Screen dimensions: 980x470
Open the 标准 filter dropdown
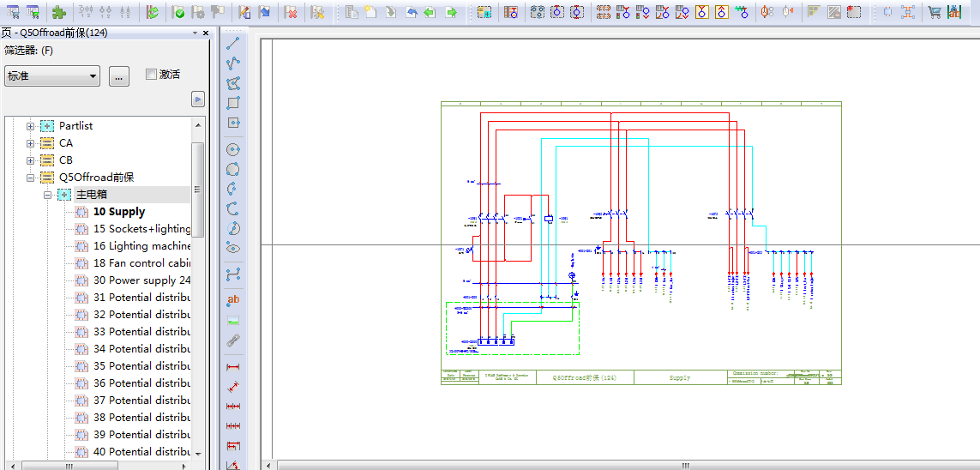52,76
